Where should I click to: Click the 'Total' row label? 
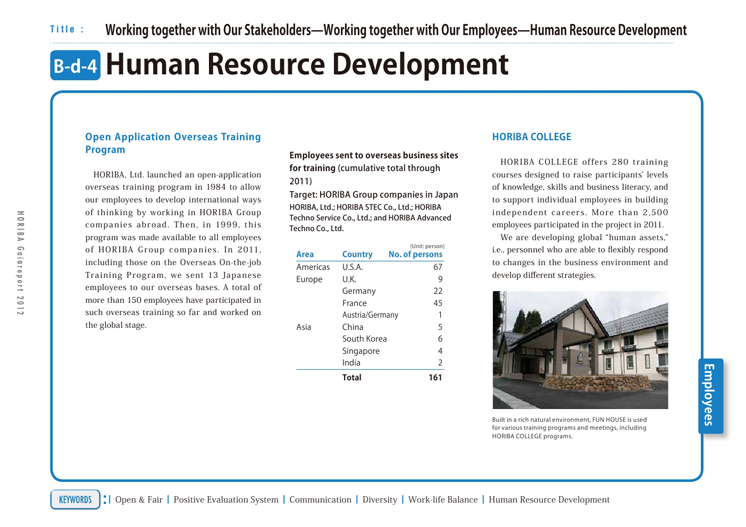point(352,377)
